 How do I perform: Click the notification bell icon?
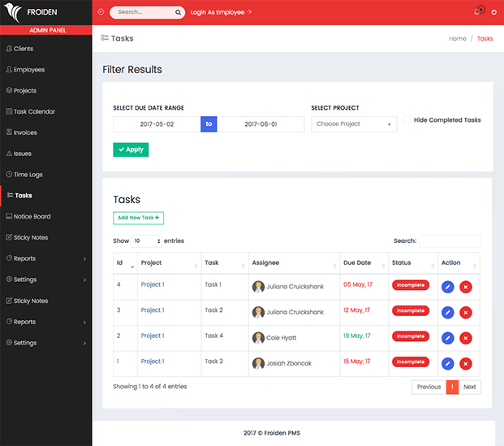(477, 12)
